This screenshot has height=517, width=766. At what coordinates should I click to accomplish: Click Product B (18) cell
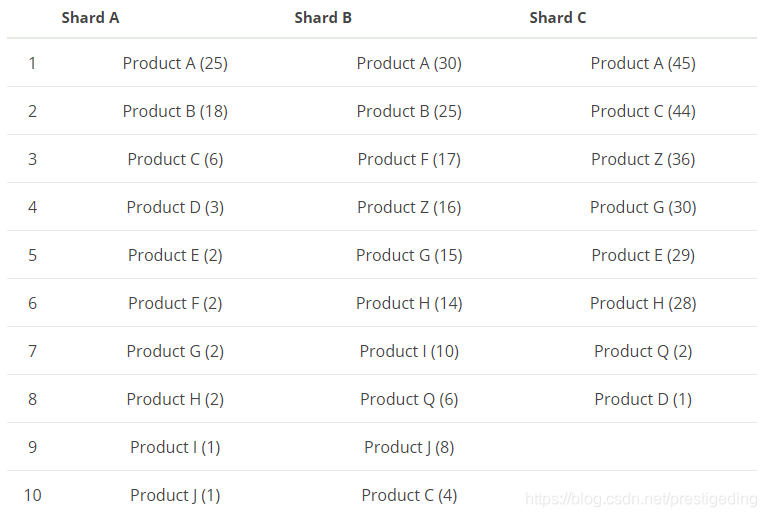[x=175, y=111]
